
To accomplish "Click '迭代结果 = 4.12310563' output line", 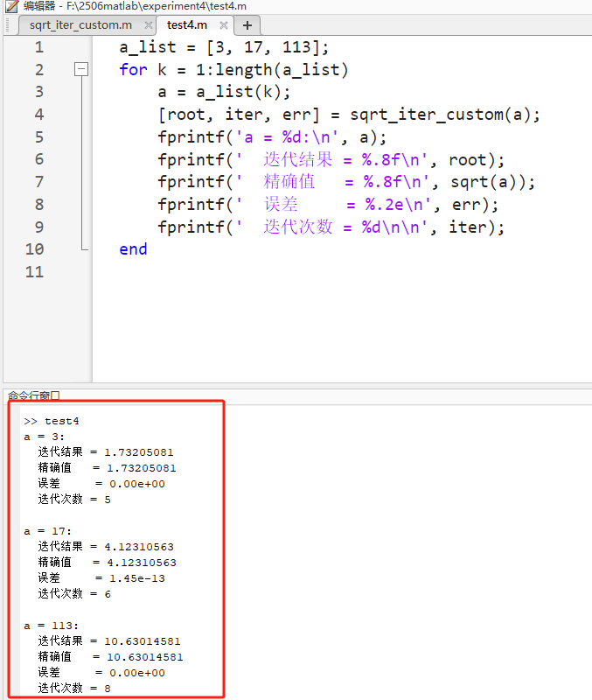I will click(x=105, y=546).
